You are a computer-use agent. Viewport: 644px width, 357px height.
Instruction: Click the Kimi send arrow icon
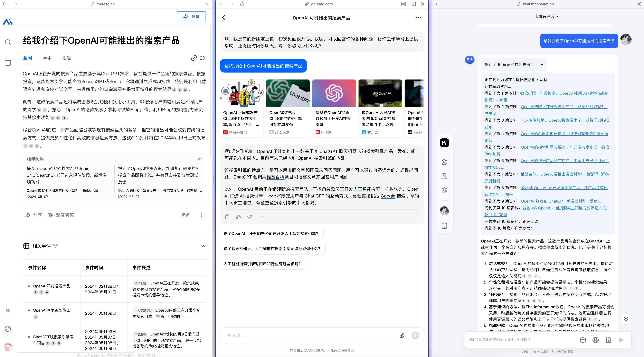(x=621, y=340)
